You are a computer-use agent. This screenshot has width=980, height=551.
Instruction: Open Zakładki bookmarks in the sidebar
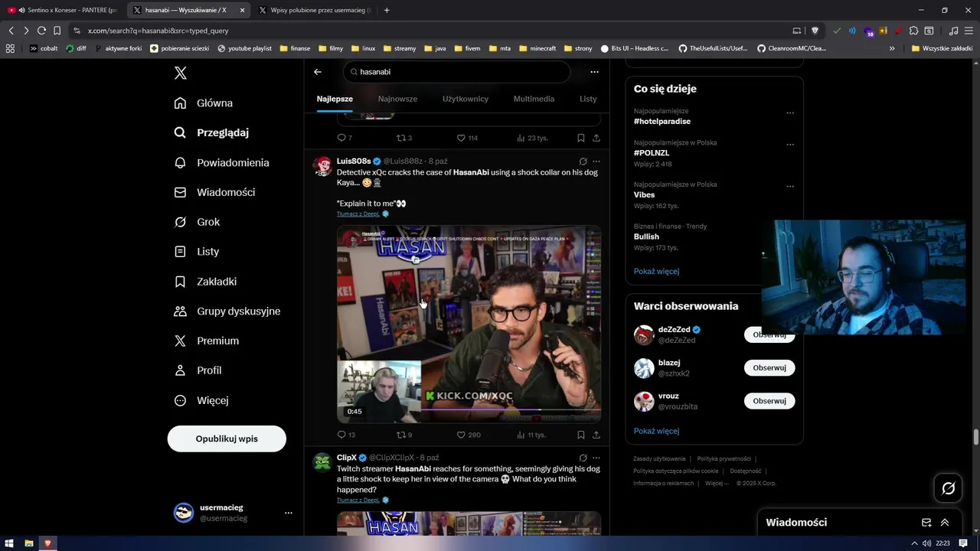[205, 282]
